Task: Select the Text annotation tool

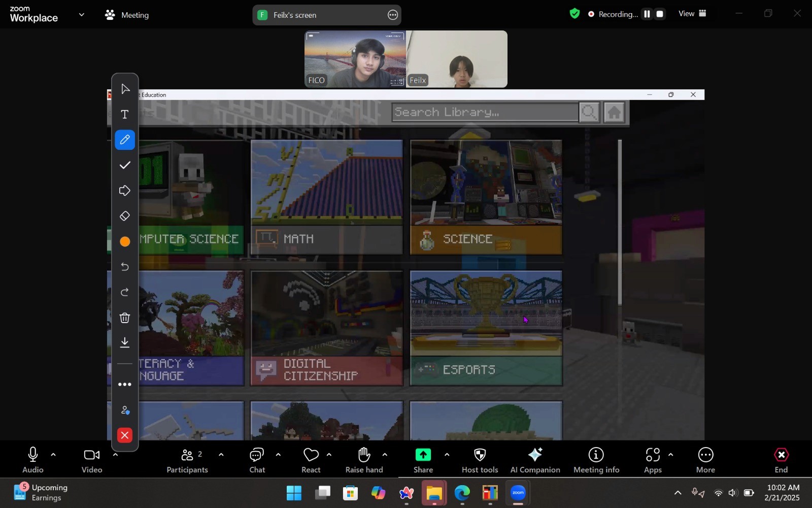Action: 125,115
